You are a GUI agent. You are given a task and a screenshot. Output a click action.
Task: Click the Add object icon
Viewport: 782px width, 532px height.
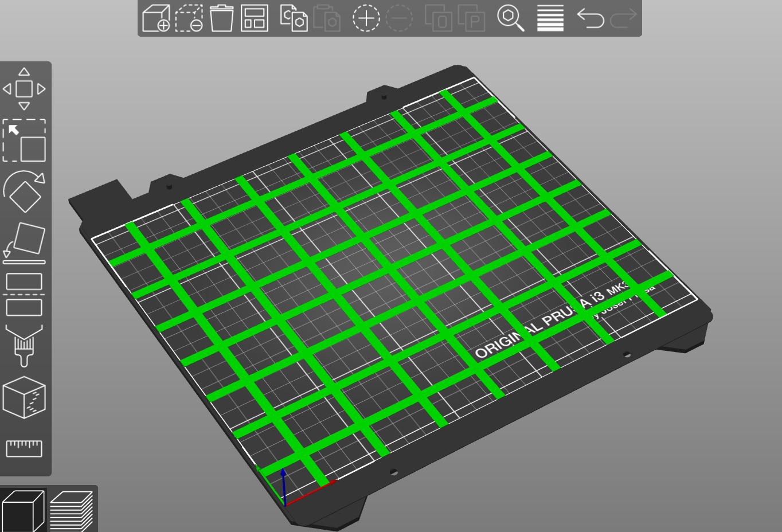(155, 18)
